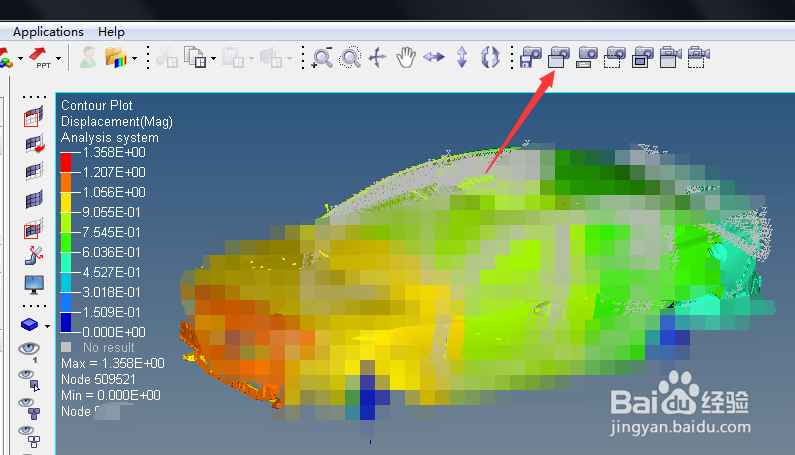
Task: Click the colored blocks publish icon
Action: click(6, 58)
